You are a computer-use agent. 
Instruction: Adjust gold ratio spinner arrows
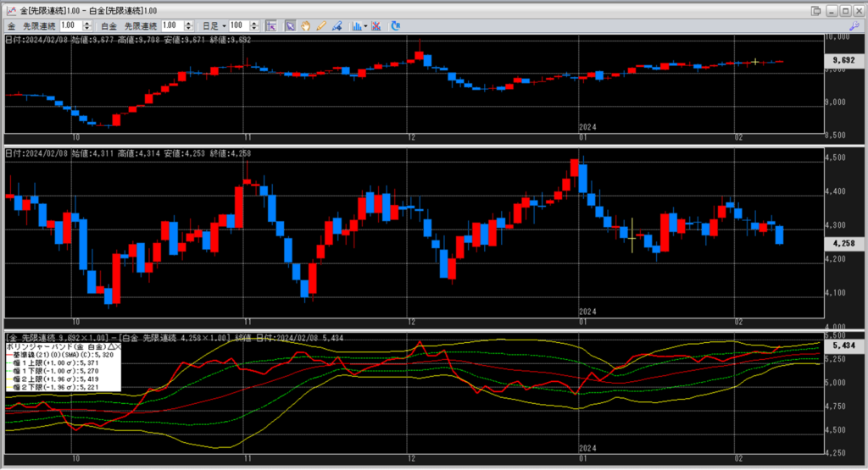(90, 25)
